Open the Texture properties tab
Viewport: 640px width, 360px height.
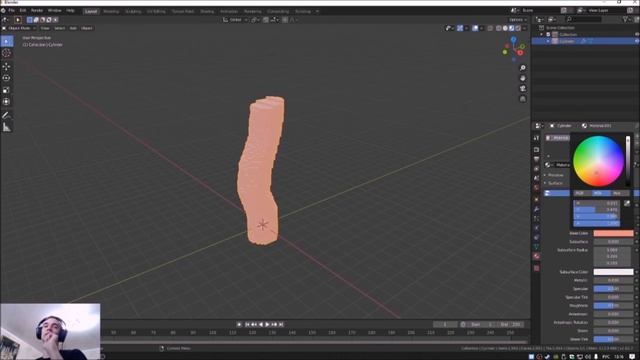pyautogui.click(x=536, y=268)
